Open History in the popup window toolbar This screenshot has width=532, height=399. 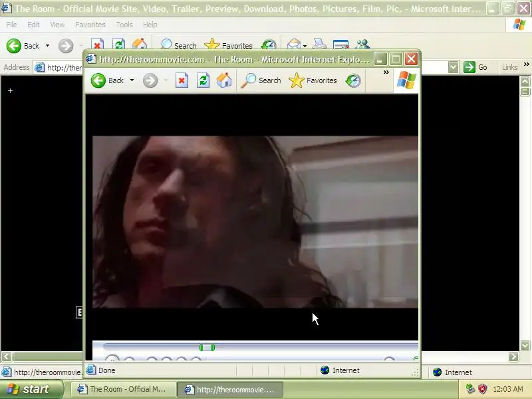(x=353, y=80)
